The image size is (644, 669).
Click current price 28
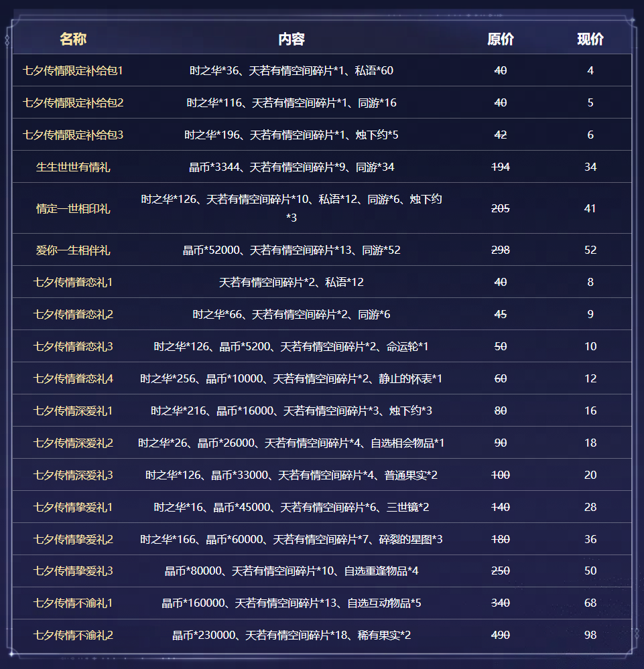590,508
